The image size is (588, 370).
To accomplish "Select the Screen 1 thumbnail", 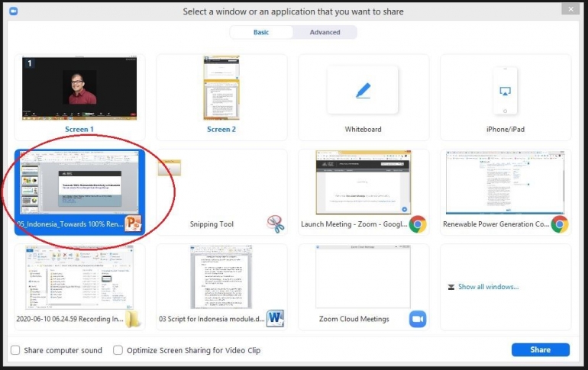I will (79, 88).
